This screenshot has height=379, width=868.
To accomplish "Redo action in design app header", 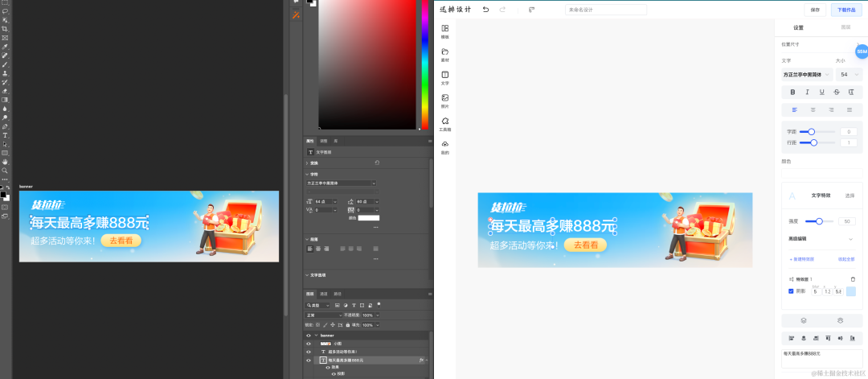I will (502, 10).
